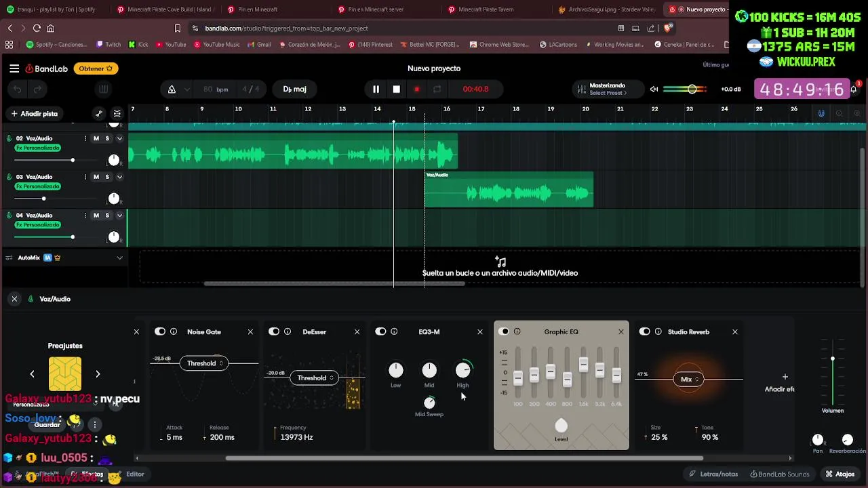
Task: Click the master volume slider knob
Action: point(692,89)
